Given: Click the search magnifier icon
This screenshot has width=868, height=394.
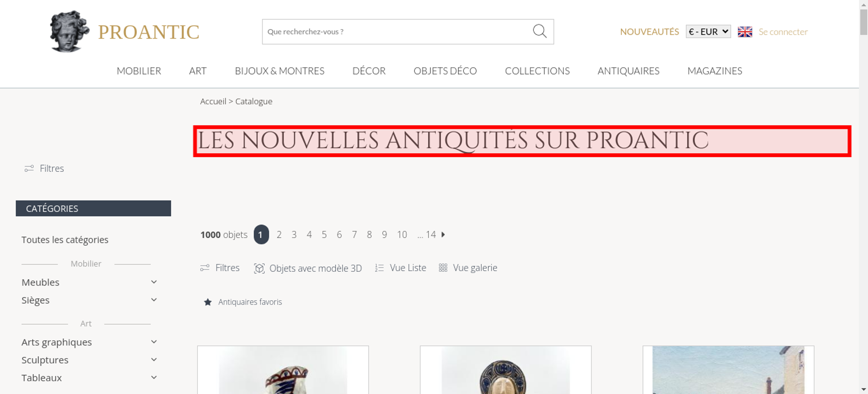Looking at the screenshot, I should tap(539, 31).
